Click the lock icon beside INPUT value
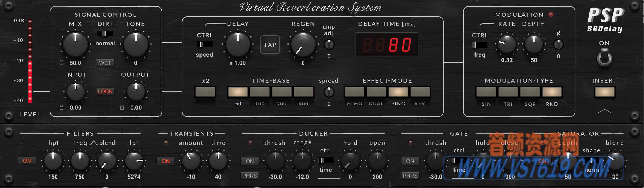 (x=62, y=108)
